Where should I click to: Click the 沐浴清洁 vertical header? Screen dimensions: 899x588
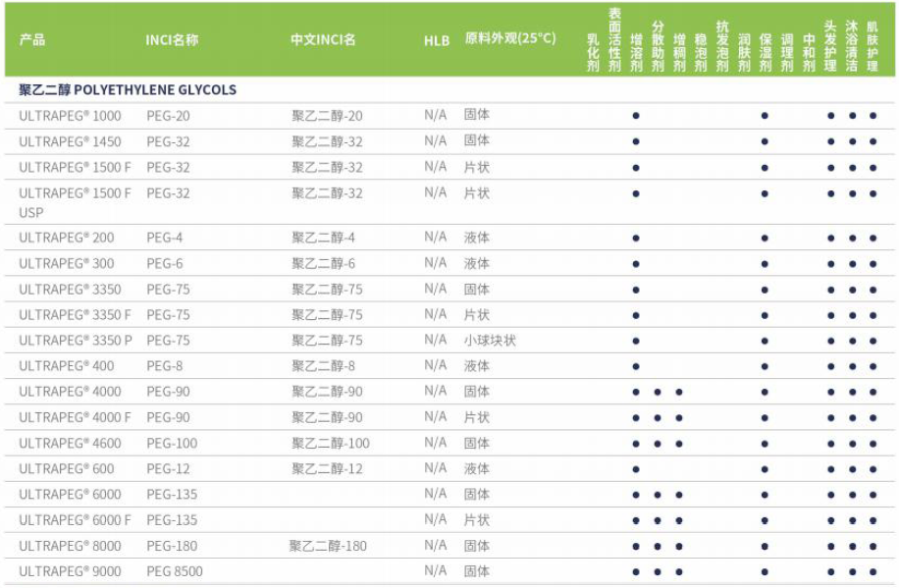pyautogui.click(x=852, y=46)
